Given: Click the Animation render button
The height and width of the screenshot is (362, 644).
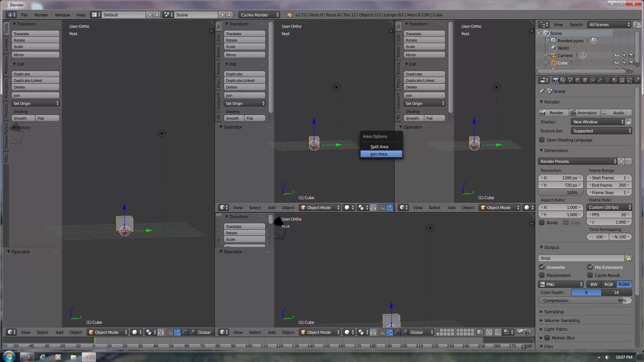Looking at the screenshot, I should coord(584,113).
